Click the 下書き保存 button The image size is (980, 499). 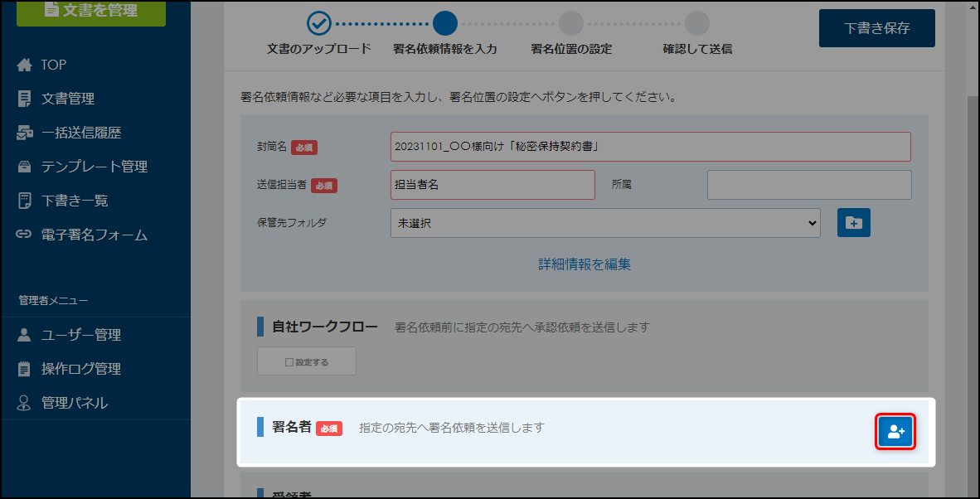[876, 28]
